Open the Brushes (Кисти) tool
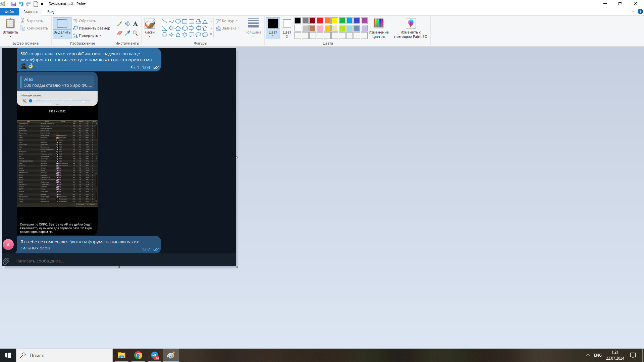The image size is (644, 362). [x=150, y=27]
